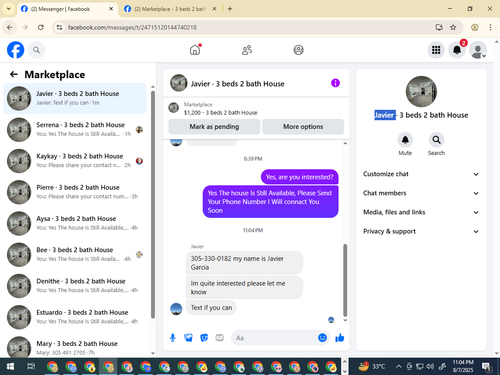Open the Chrome profile icon
Screen dimensions: 500x375
coord(475,27)
